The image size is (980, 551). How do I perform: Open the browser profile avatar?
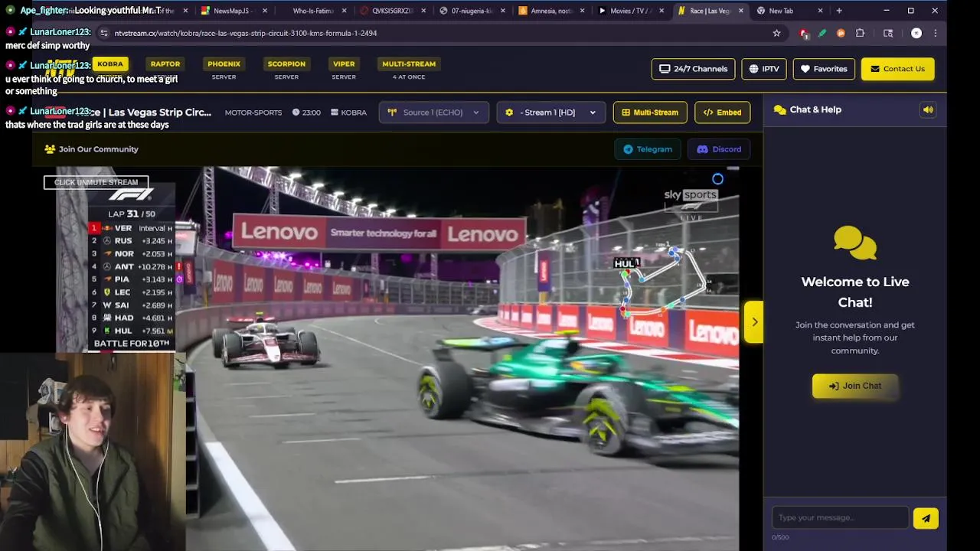click(x=916, y=33)
